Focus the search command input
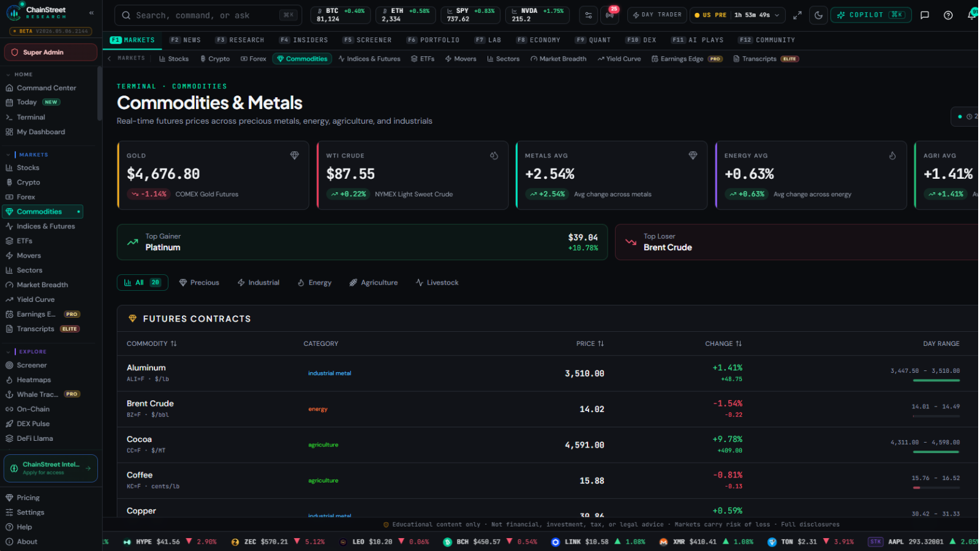The image size is (980, 551). (x=208, y=15)
